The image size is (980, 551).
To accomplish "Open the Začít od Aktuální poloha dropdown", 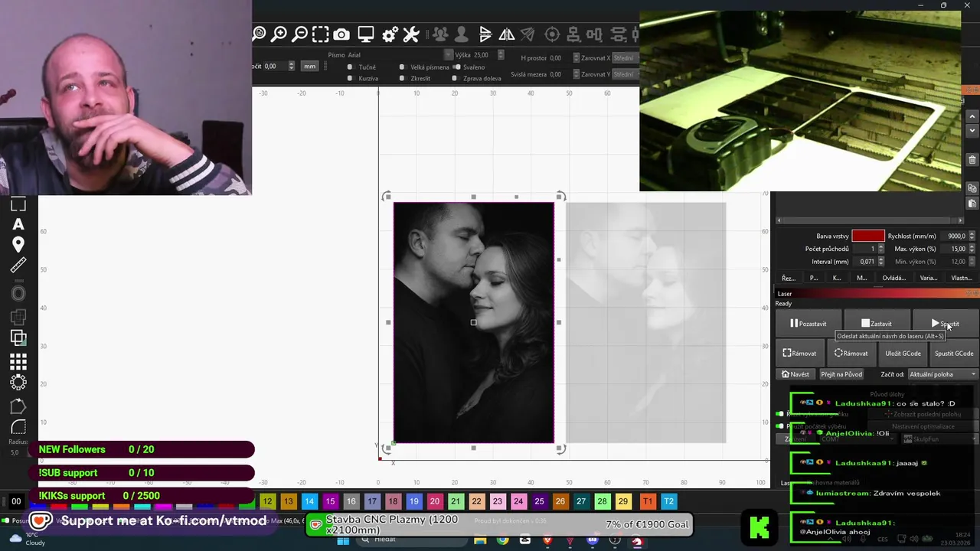I will (x=942, y=374).
